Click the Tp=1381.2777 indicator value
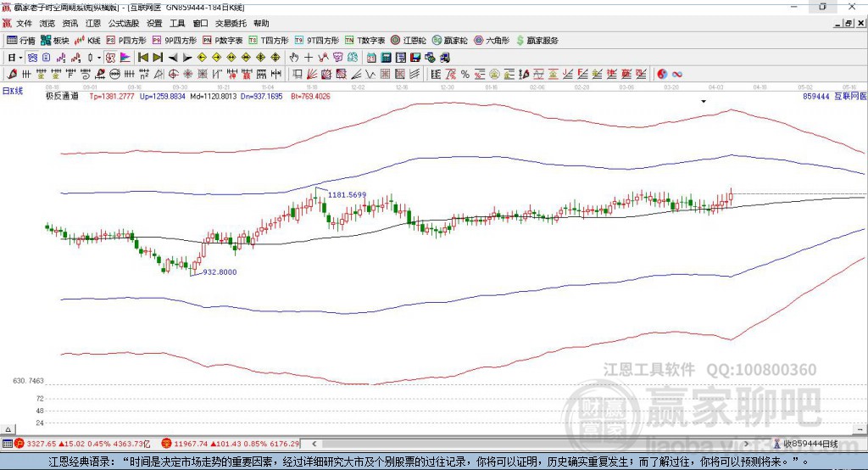The image size is (868, 470). [x=112, y=96]
